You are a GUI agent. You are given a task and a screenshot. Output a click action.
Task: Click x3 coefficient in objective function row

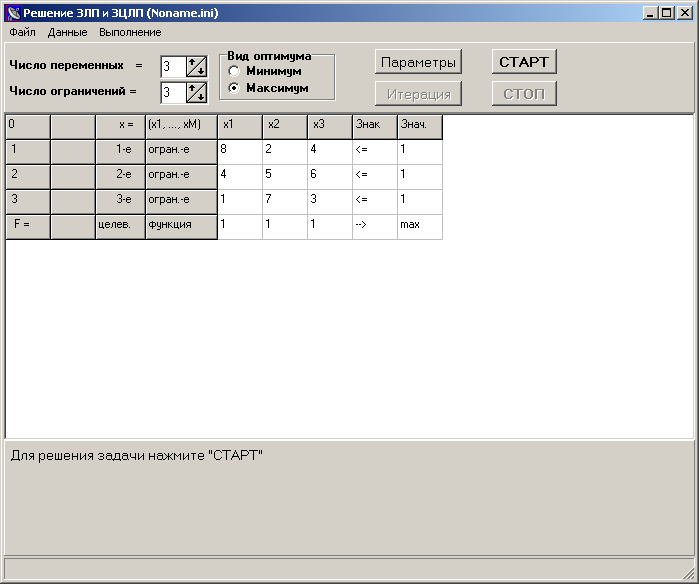click(330, 226)
